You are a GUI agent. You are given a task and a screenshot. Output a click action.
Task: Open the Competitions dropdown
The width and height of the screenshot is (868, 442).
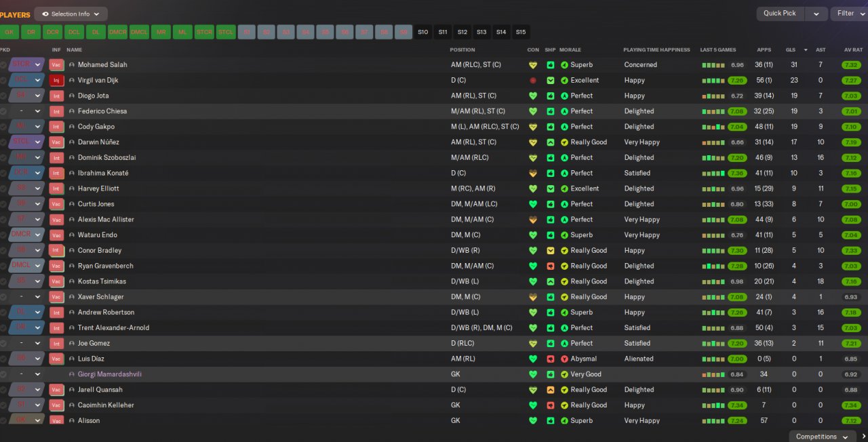(822, 437)
